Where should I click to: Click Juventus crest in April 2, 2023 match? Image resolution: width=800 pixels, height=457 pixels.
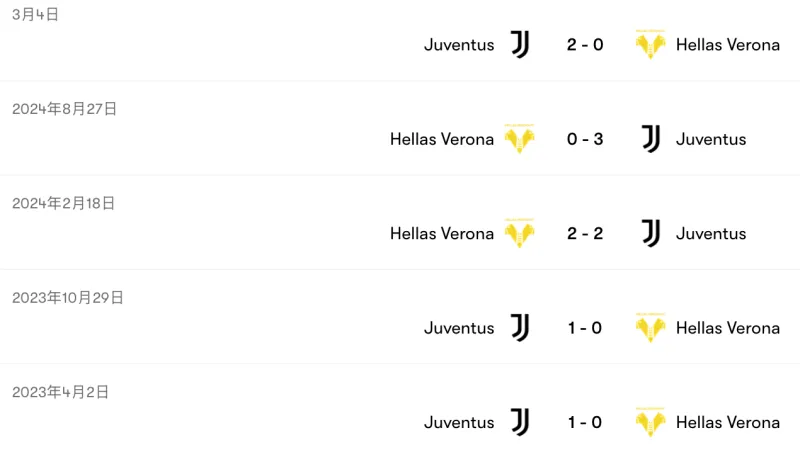pyautogui.click(x=520, y=422)
